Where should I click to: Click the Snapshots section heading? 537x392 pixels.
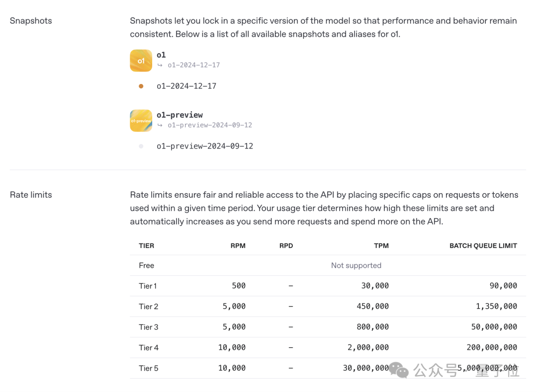coord(31,21)
